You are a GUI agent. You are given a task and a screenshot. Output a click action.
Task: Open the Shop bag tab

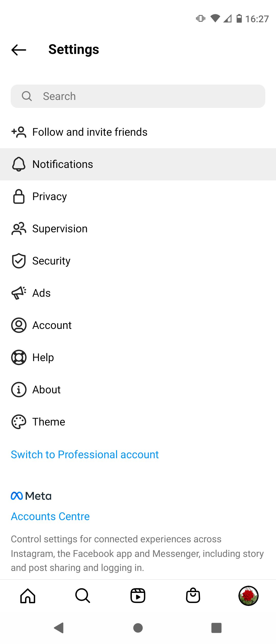pos(193,596)
